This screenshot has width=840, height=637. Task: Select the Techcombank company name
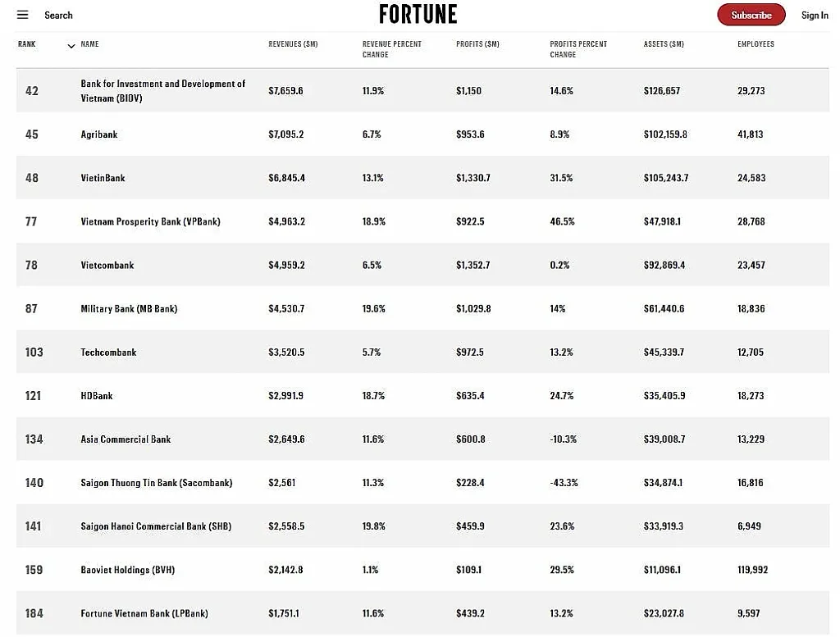point(109,353)
